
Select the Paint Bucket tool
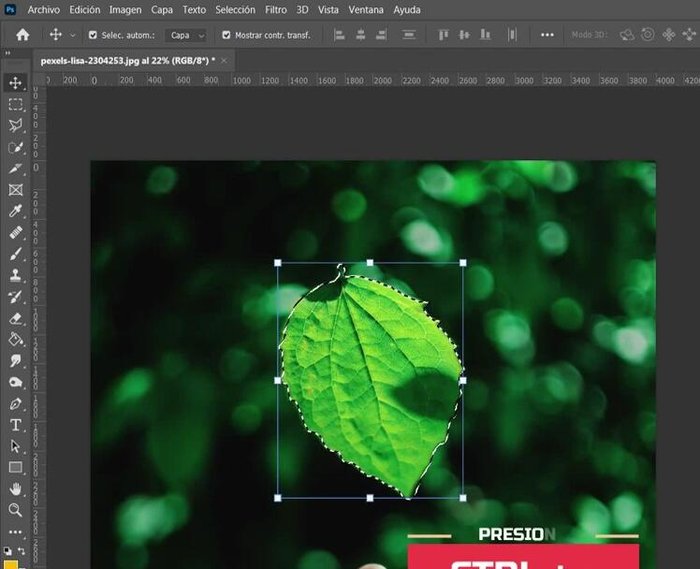coord(16,340)
